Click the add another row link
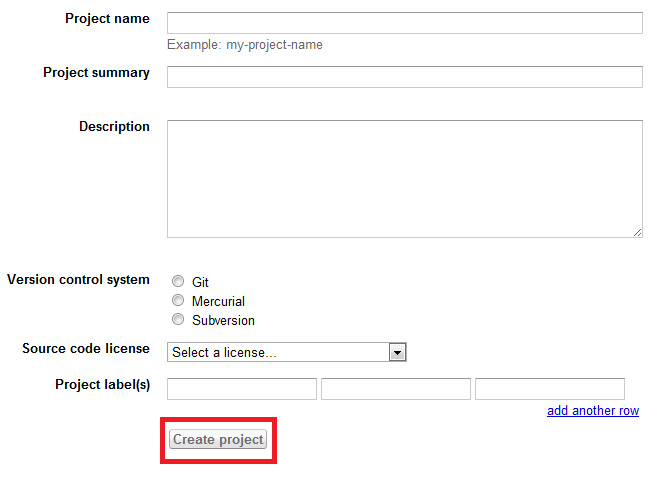 [592, 411]
